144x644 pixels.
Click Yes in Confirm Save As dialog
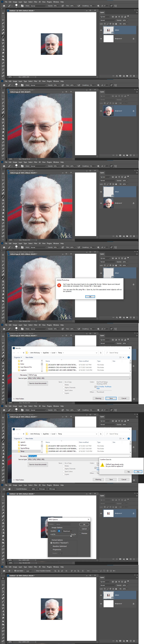129,472
